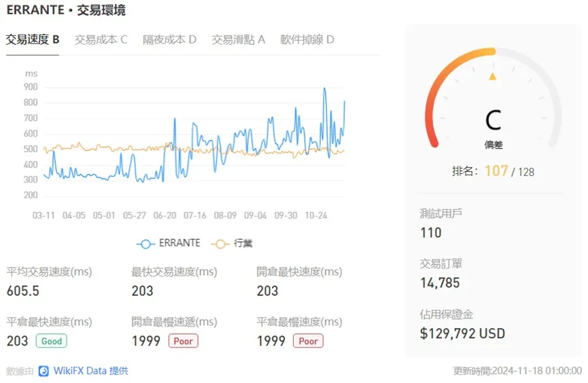The height and width of the screenshot is (383, 588).
Task: Click the Poor badge under 平倉最慢速度
Action: [308, 341]
